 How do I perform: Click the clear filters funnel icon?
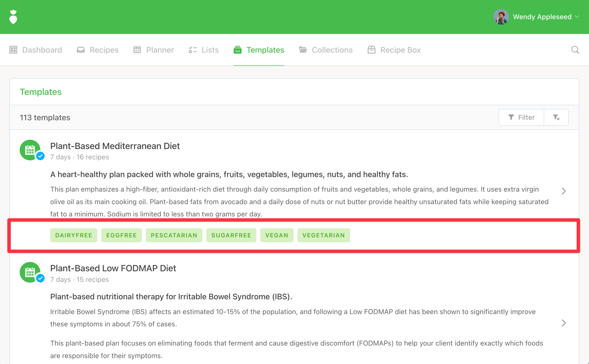click(x=556, y=117)
